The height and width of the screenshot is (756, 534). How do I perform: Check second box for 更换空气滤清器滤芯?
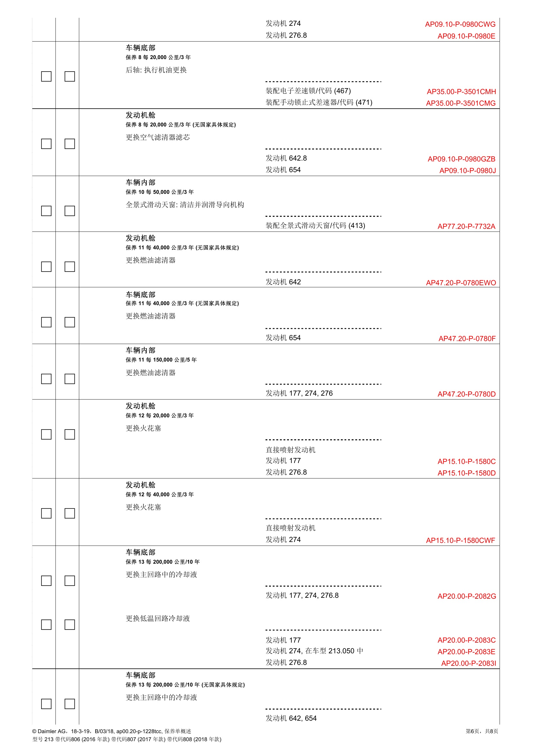pos(69,144)
